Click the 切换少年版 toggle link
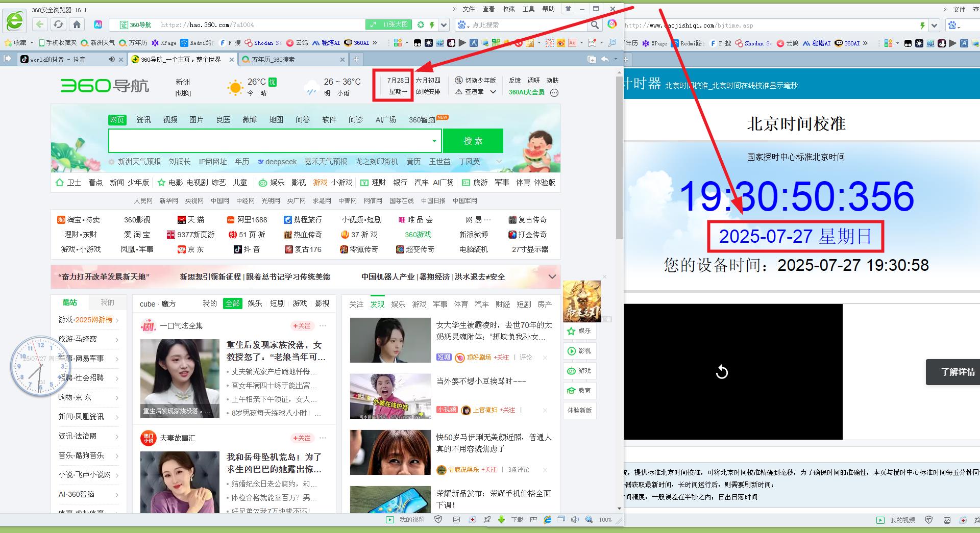This screenshot has width=980, height=533. [476, 81]
